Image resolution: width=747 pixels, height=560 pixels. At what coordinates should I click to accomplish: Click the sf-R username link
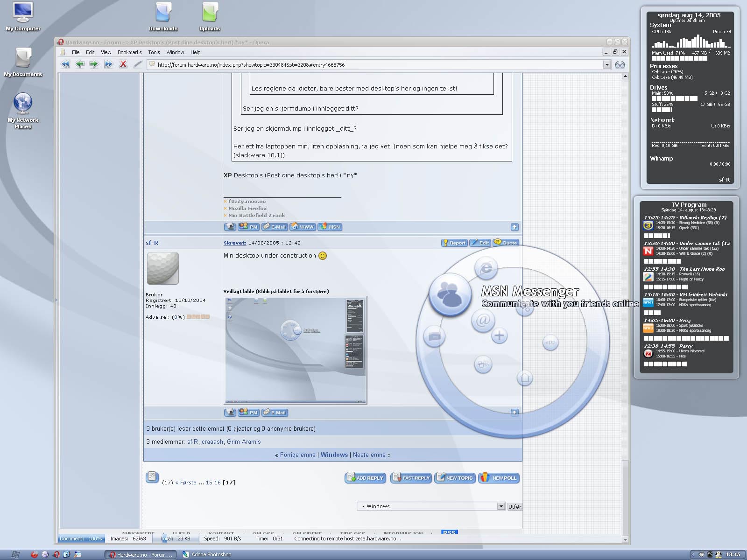pos(152,243)
